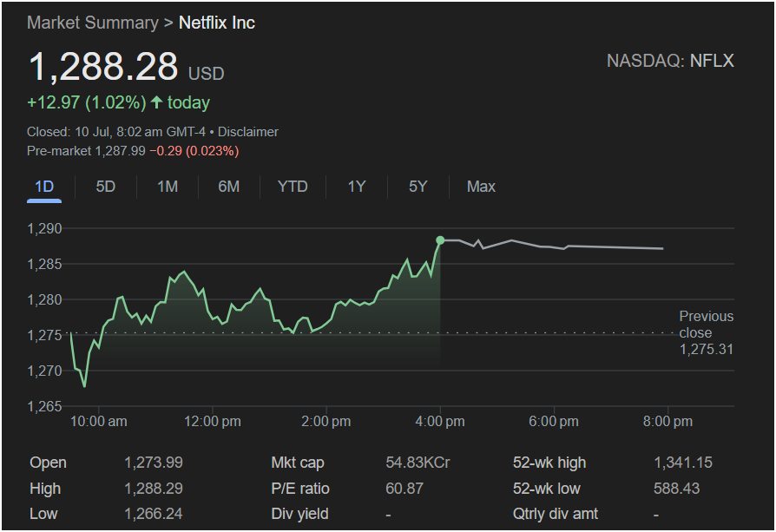This screenshot has height=532, width=776.
Task: Click the Market Summary breadcrumb link
Action: point(93,23)
